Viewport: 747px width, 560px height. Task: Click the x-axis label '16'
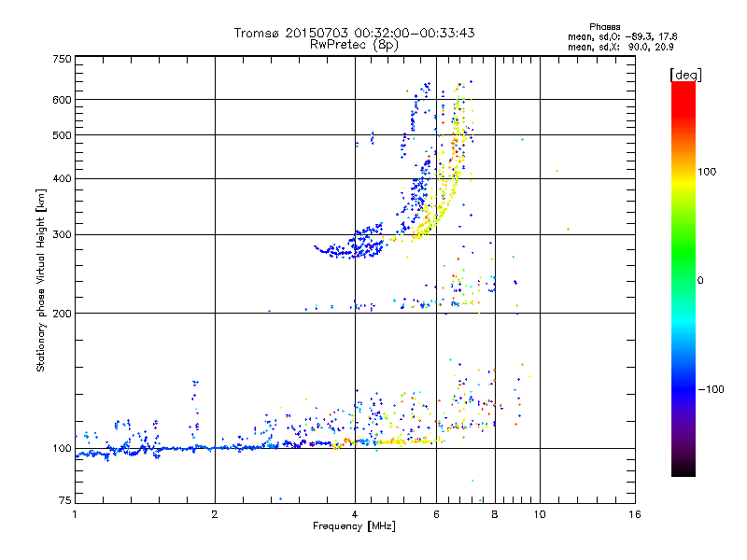coord(635,514)
